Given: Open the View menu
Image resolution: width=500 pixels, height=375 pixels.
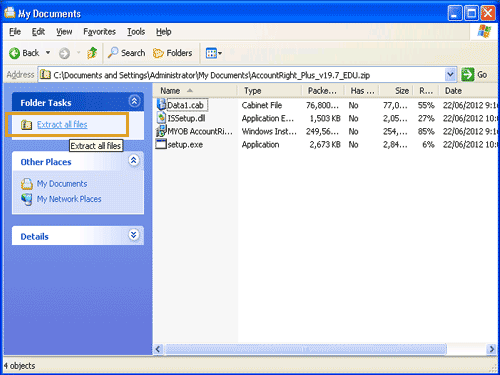Looking at the screenshot, I should tap(64, 32).
